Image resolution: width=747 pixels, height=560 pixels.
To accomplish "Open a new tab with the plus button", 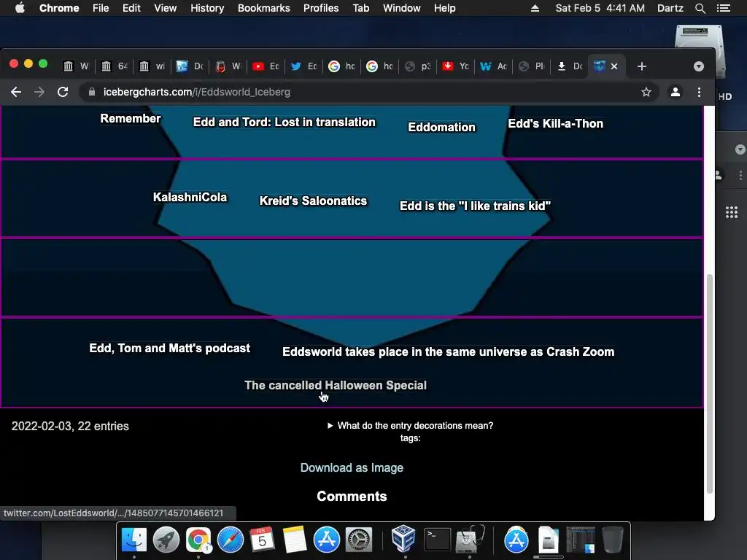I will [x=642, y=66].
